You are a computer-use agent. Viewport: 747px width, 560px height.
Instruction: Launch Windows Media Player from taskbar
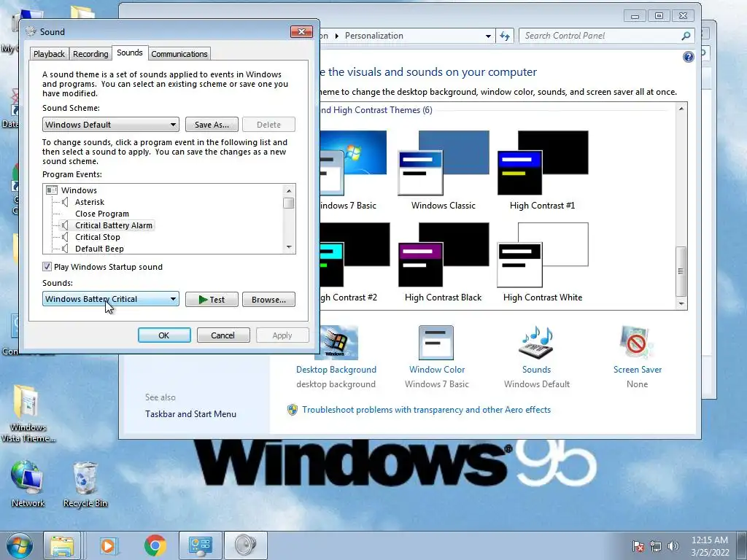[x=109, y=545]
